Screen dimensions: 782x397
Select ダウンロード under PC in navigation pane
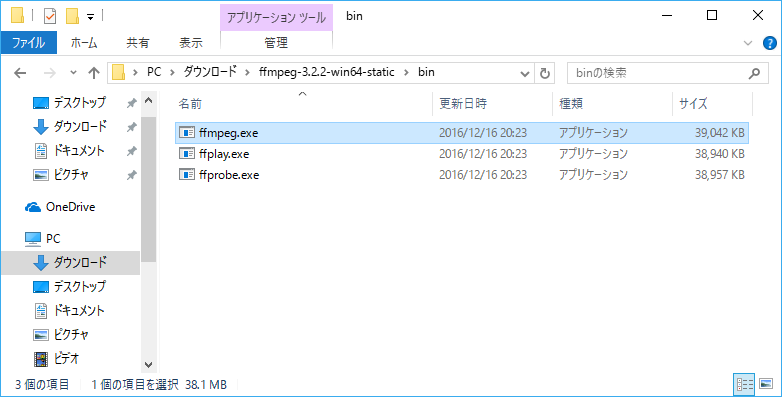(x=80, y=262)
